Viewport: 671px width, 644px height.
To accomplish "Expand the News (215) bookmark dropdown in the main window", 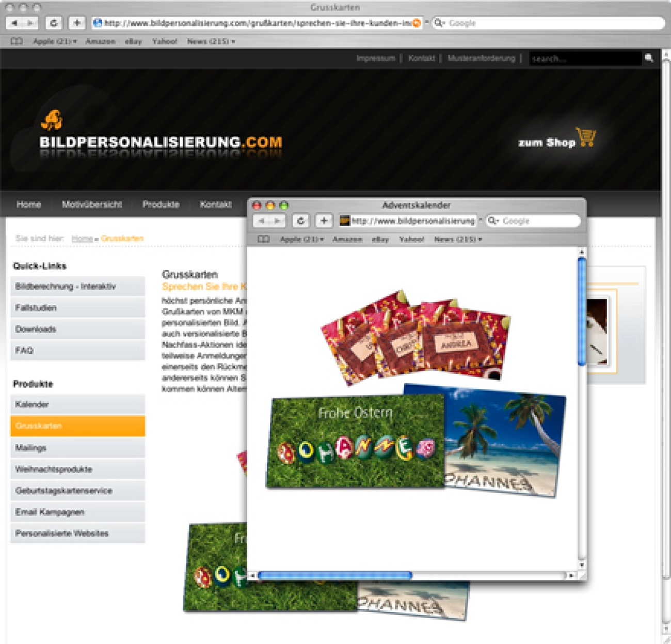I will click(x=211, y=41).
